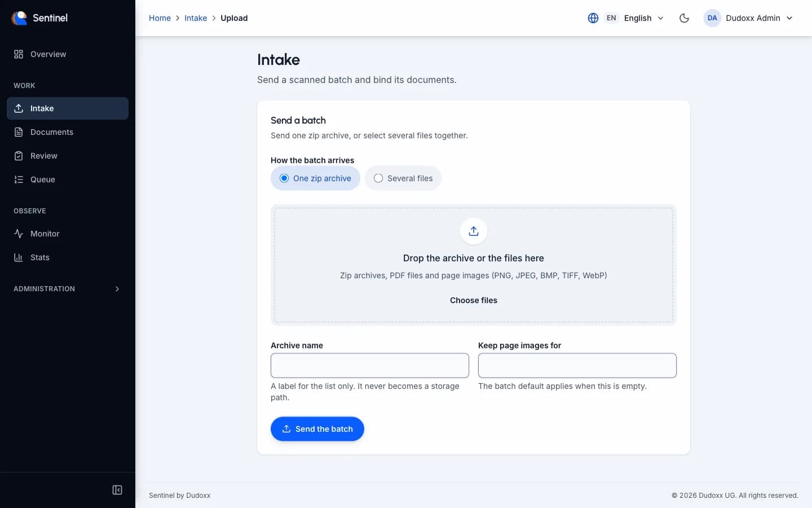The height and width of the screenshot is (508, 812).
Task: Click the globe language icon
Action: pos(593,18)
